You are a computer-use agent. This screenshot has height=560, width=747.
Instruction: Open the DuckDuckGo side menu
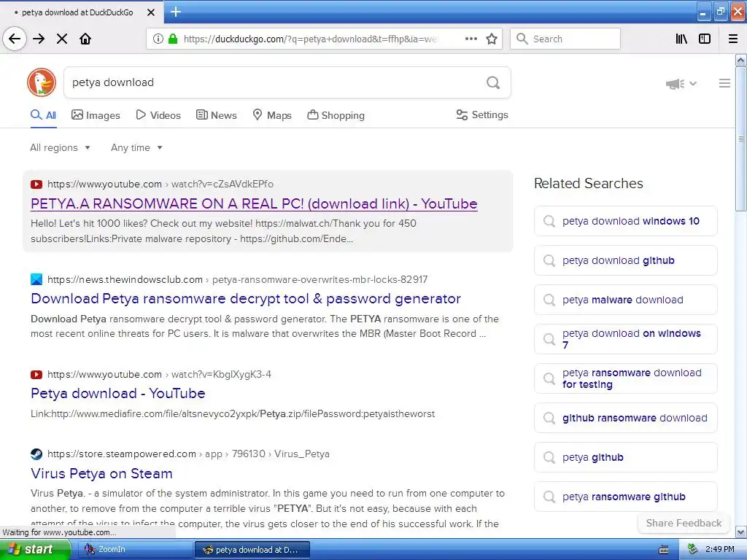coord(724,83)
